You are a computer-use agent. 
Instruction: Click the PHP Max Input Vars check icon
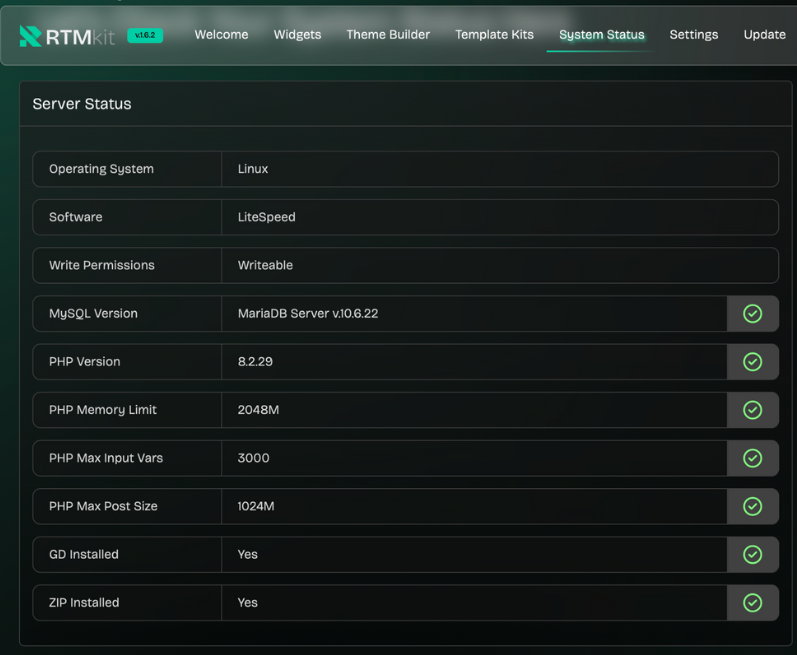(752, 458)
